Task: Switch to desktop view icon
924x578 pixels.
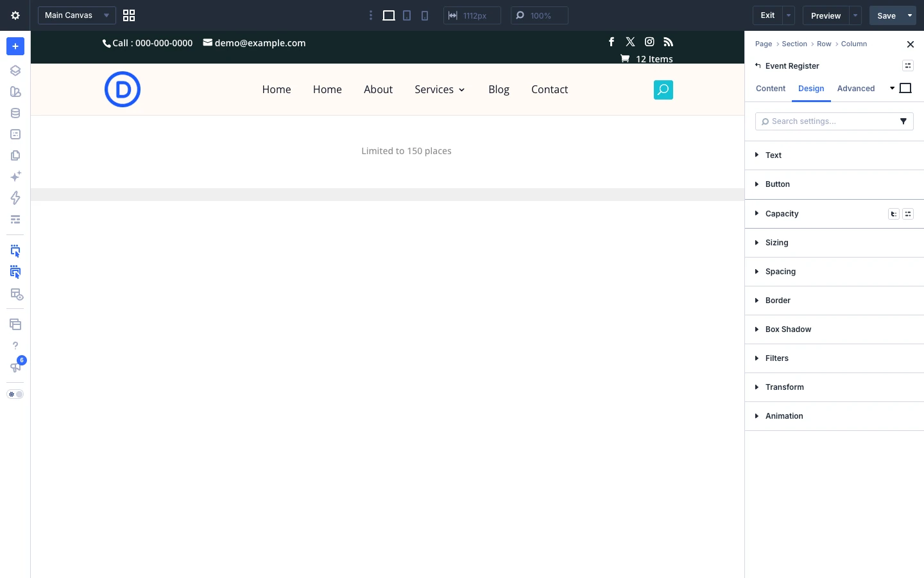Action: tap(389, 15)
